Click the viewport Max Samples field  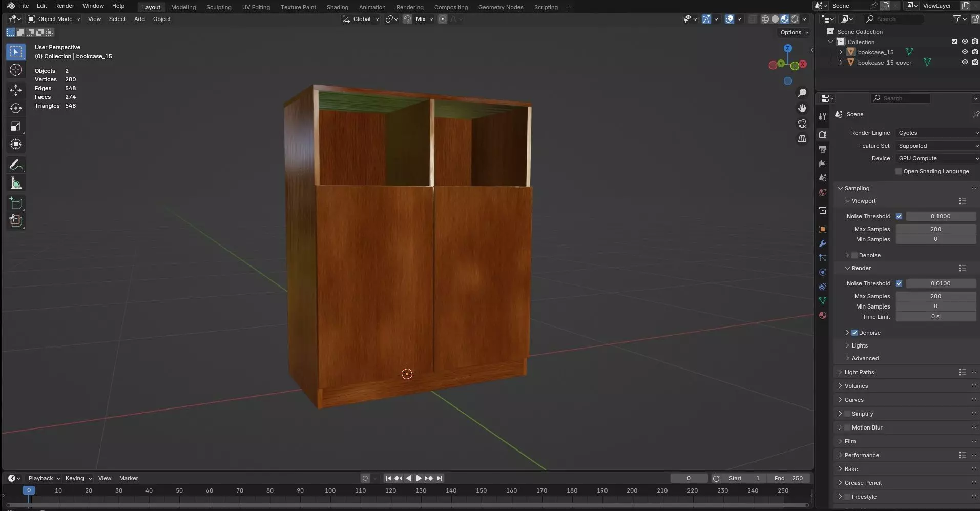point(935,229)
